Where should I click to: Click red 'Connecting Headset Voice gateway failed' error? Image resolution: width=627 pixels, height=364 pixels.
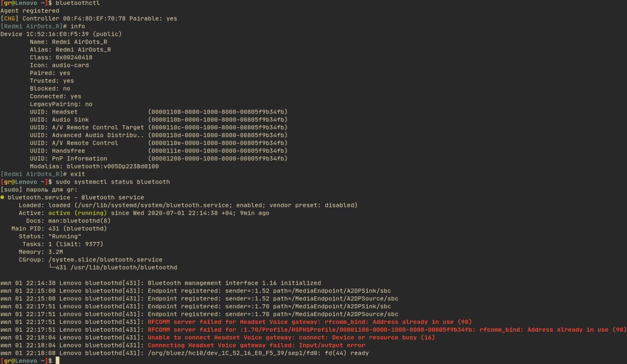pos(256,345)
